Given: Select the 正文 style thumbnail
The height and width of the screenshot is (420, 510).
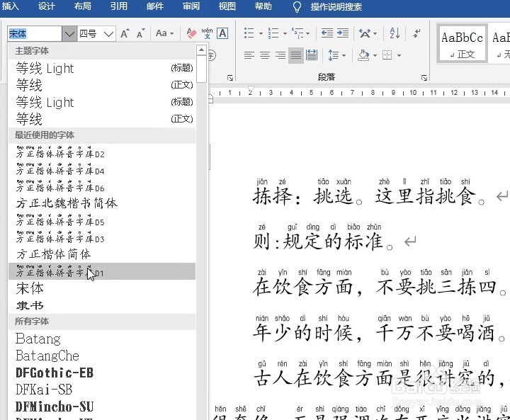Looking at the screenshot, I should (x=462, y=43).
